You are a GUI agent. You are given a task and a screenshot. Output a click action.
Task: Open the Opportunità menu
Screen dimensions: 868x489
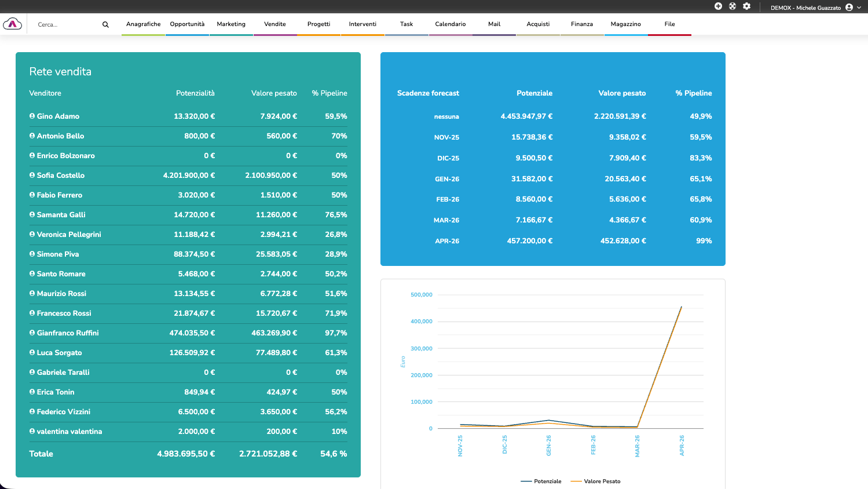click(x=187, y=24)
